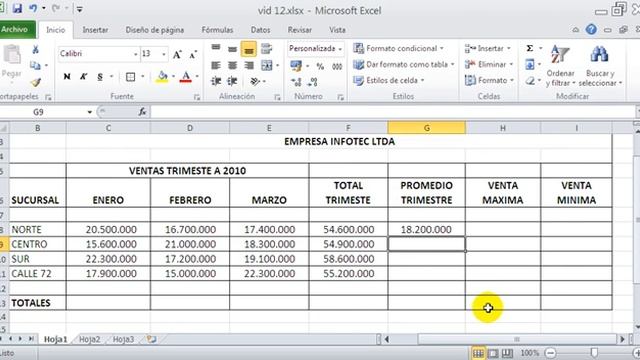Click Eliminar cells button

pos(489,64)
